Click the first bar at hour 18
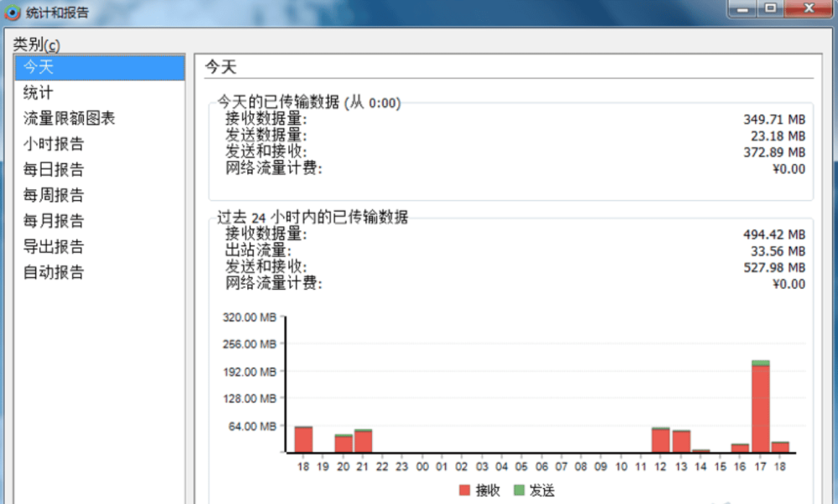The image size is (838, 504). pos(303,440)
